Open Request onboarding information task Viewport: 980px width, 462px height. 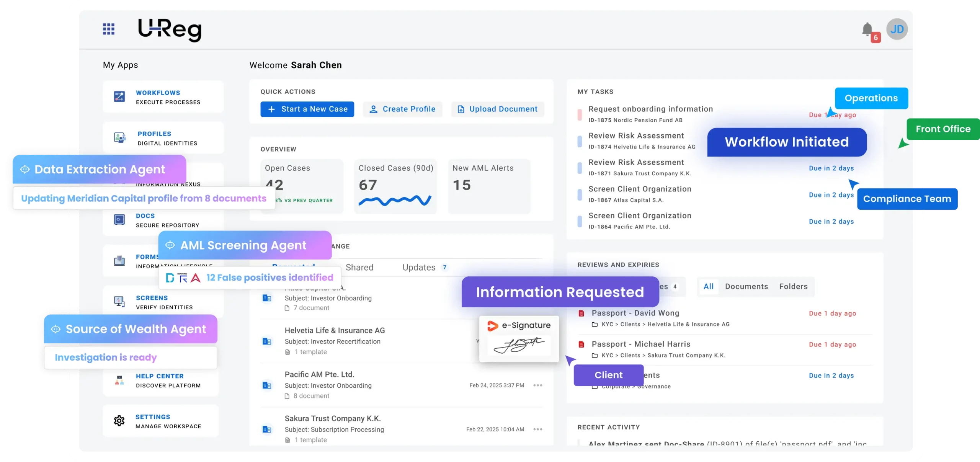[x=650, y=109]
